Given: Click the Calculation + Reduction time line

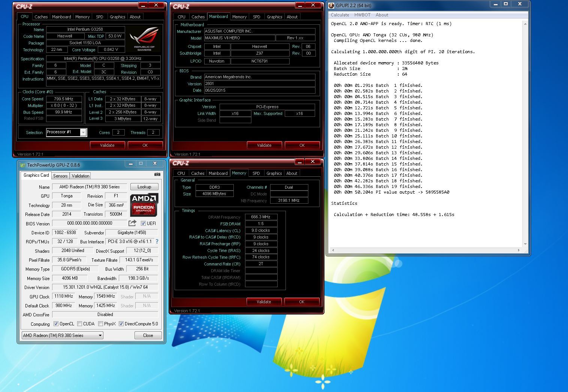Looking at the screenshot, I should pyautogui.click(x=394, y=215).
